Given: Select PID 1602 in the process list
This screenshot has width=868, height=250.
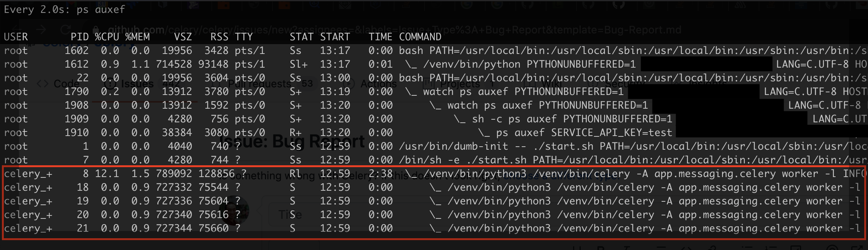Looking at the screenshot, I should [76, 51].
